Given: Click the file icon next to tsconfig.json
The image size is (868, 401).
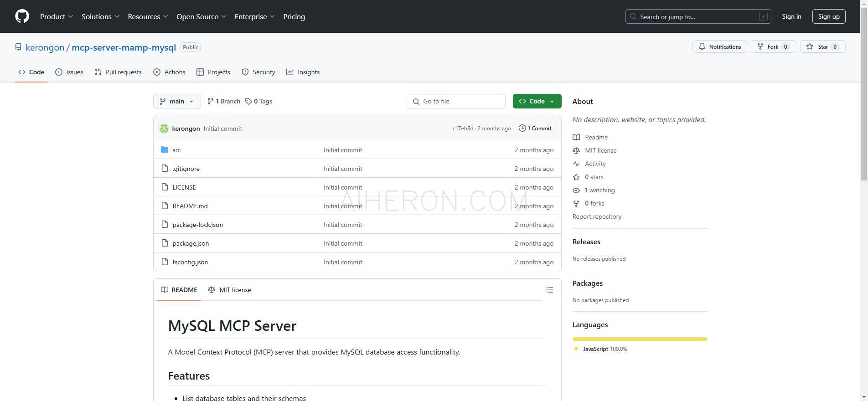Looking at the screenshot, I should [165, 262].
